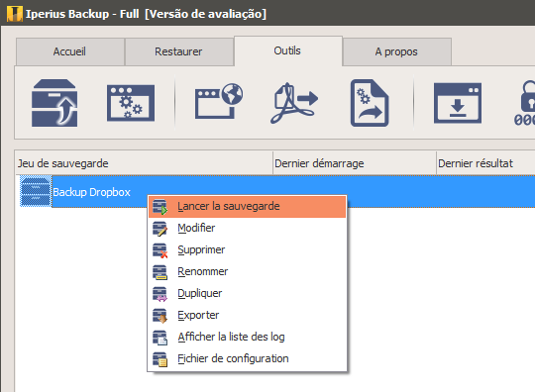Viewport: 535px width, 392px height.
Task: Click the Iperius Backup title bar logo
Action: point(15,14)
